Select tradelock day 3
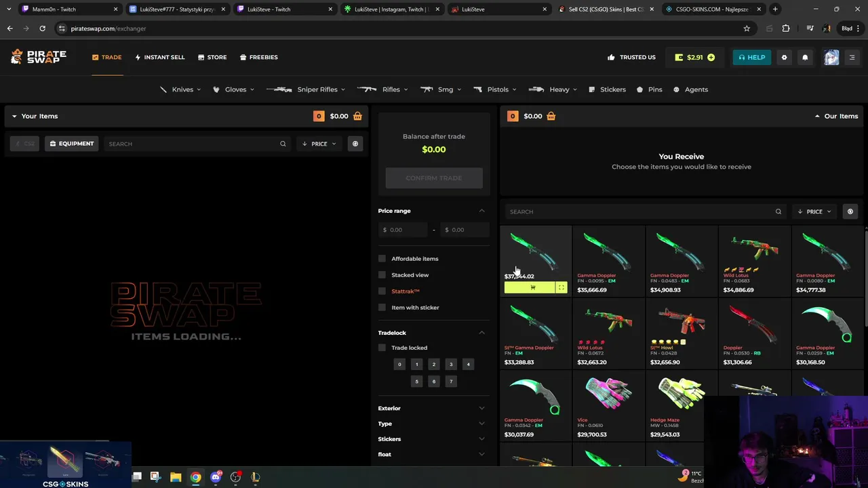Screen dimensions: 868x488 click(x=451, y=365)
